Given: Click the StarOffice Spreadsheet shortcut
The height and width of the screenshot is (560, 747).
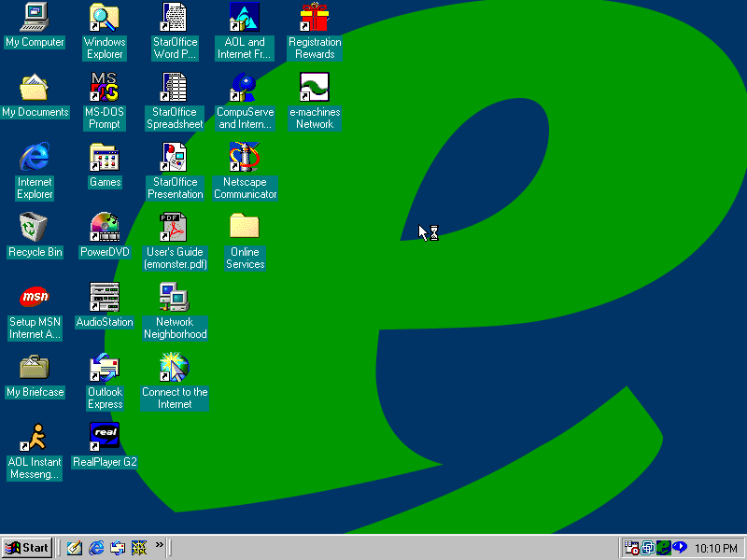Looking at the screenshot, I should [175, 87].
